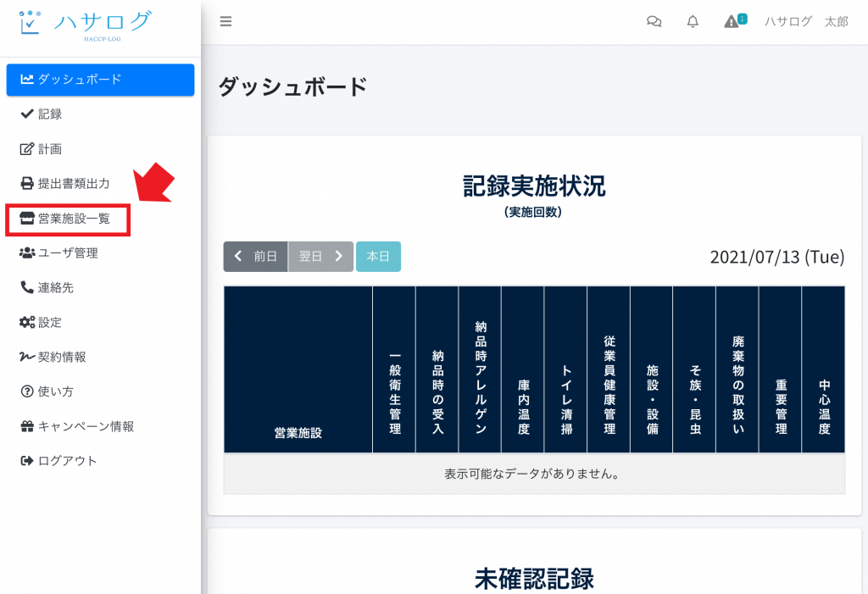Click the 未確認記録 heading
The height and width of the screenshot is (594, 868).
pyautogui.click(x=534, y=579)
